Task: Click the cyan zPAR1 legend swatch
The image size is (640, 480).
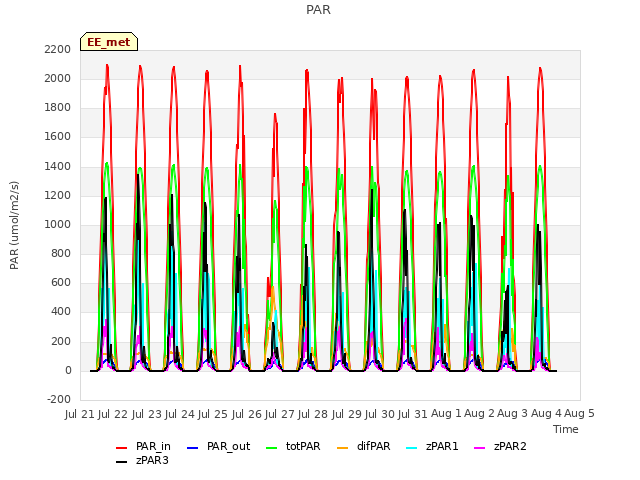Action: tap(412, 448)
